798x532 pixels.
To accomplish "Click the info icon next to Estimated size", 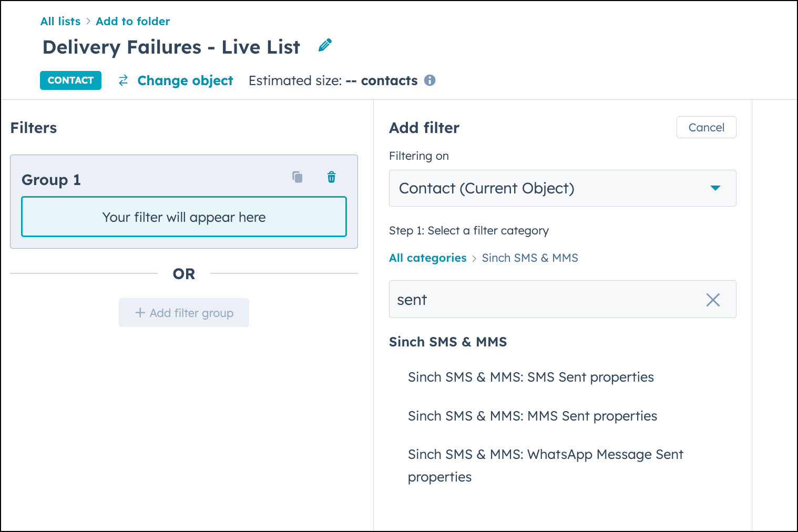I will tap(430, 80).
